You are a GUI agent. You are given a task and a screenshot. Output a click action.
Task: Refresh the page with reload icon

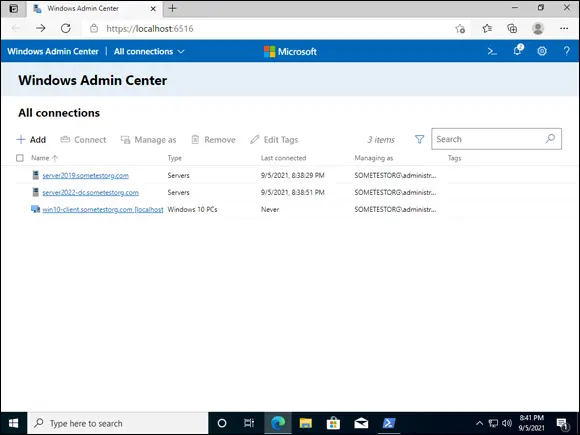pos(65,28)
